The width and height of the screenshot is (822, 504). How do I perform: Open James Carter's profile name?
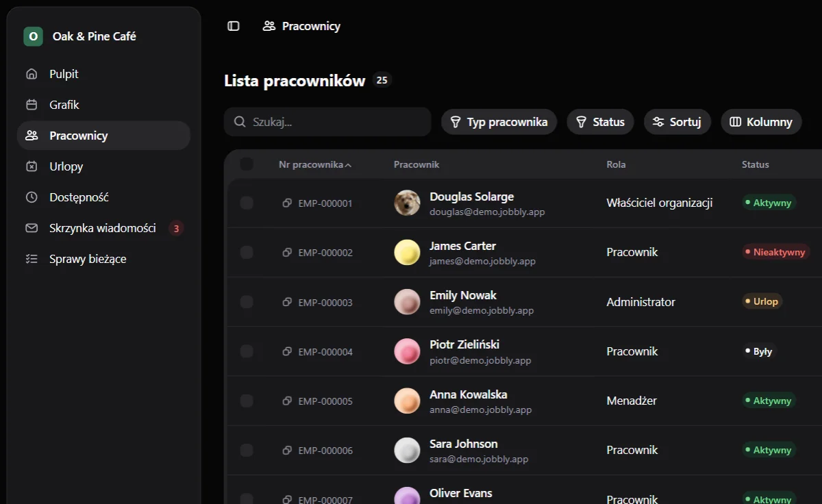tap(462, 246)
